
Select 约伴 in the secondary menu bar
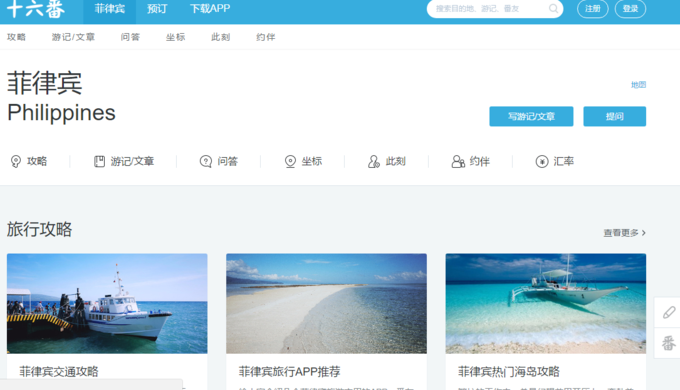[266, 37]
